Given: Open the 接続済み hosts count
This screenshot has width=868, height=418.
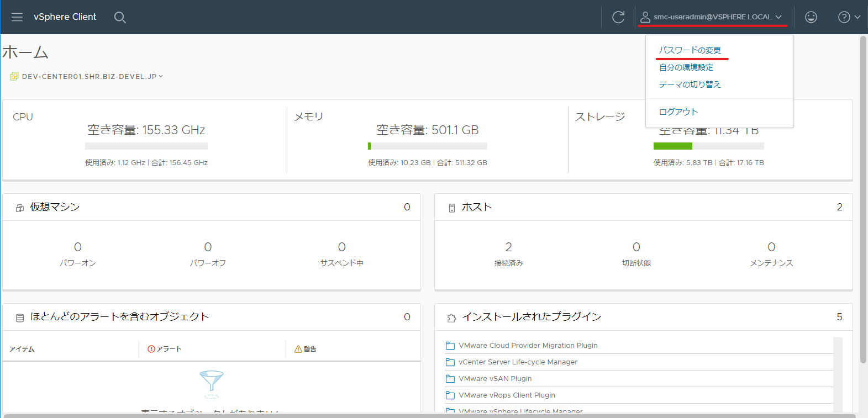Looking at the screenshot, I should [509, 247].
